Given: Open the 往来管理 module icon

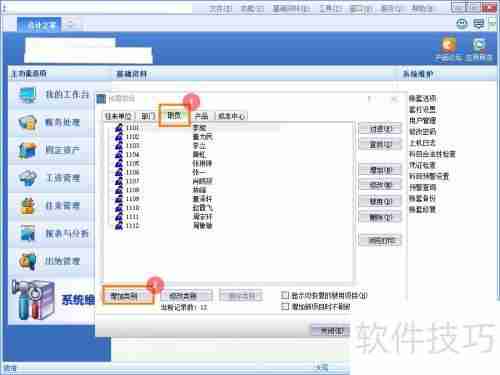Looking at the screenshot, I should click(x=28, y=206).
